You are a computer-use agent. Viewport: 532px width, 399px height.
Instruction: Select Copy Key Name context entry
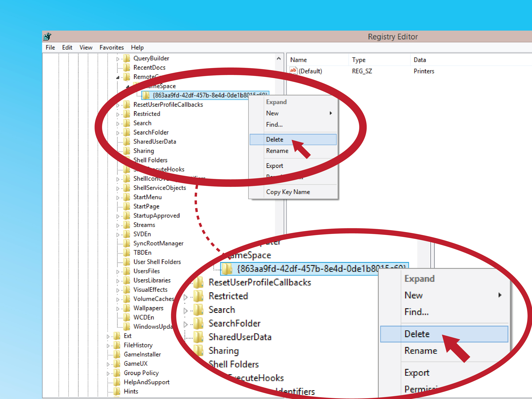coord(293,192)
